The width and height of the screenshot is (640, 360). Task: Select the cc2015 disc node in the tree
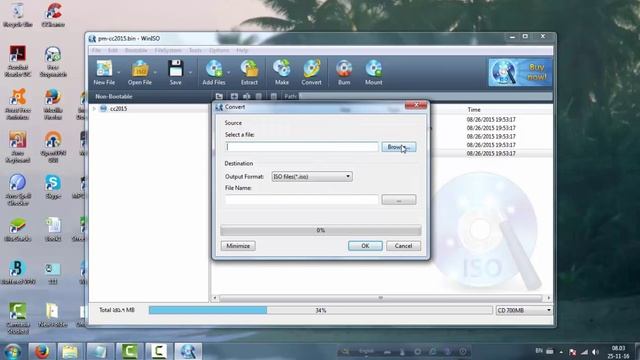114,109
